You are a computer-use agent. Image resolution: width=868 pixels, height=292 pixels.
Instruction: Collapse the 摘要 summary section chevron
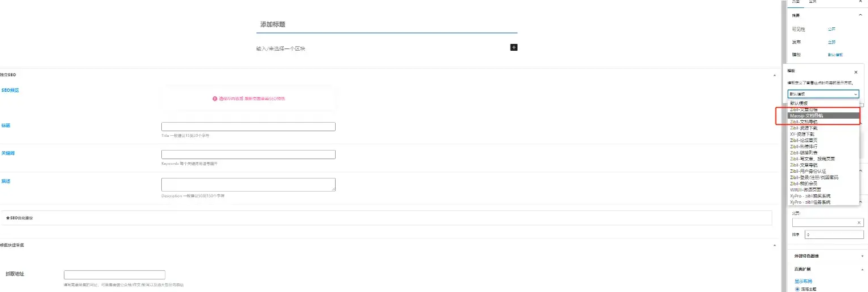click(x=860, y=15)
